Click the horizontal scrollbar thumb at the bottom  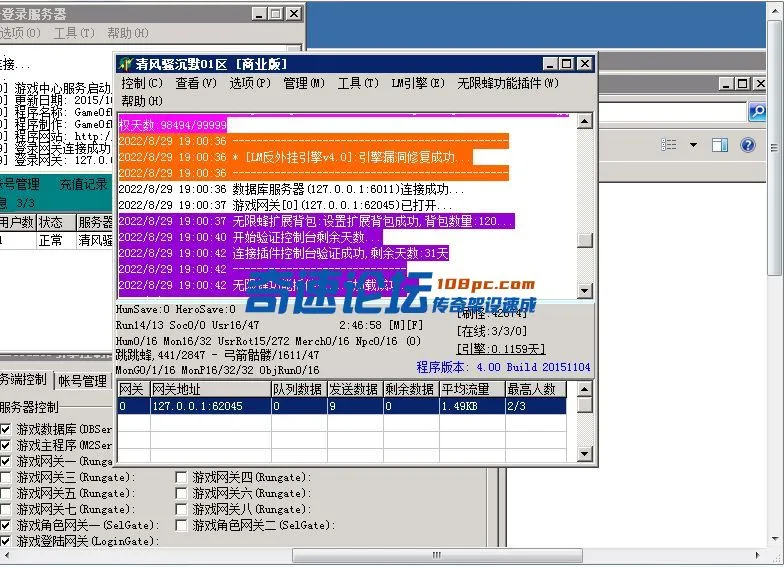437,556
